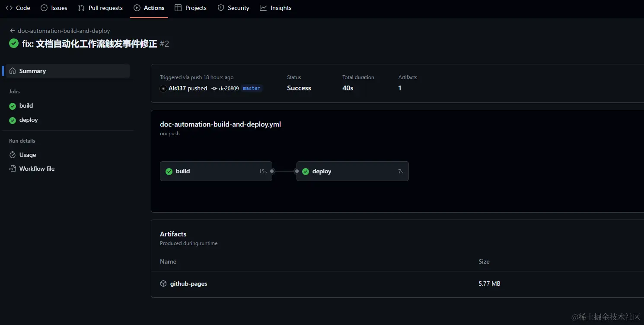Click the run title text with #2
644x325 pixels.
96,44
